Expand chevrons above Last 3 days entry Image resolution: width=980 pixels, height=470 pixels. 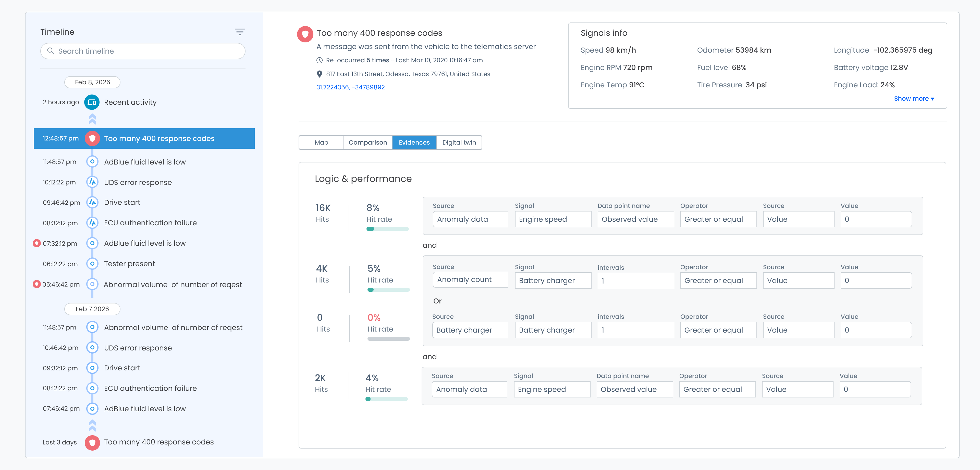(92, 426)
